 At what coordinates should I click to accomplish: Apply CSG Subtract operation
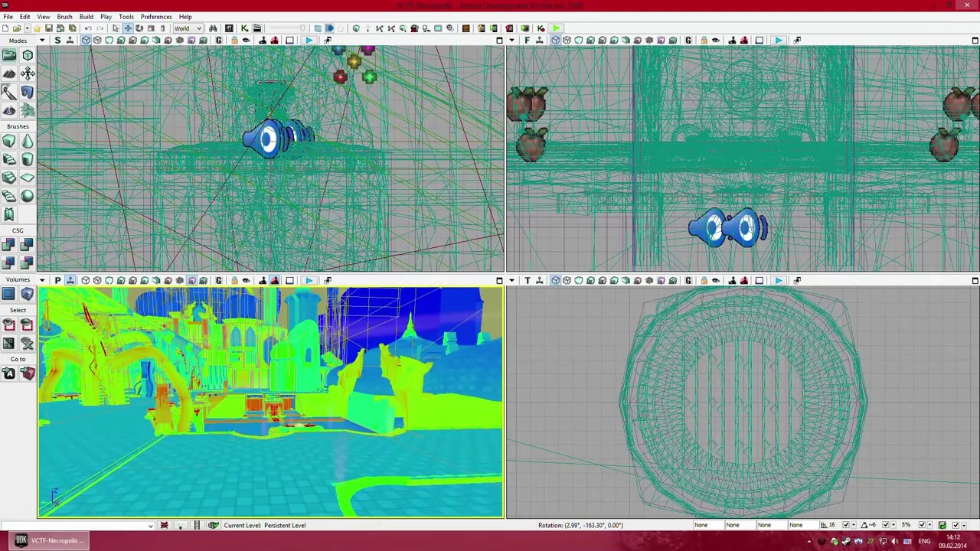coord(28,245)
